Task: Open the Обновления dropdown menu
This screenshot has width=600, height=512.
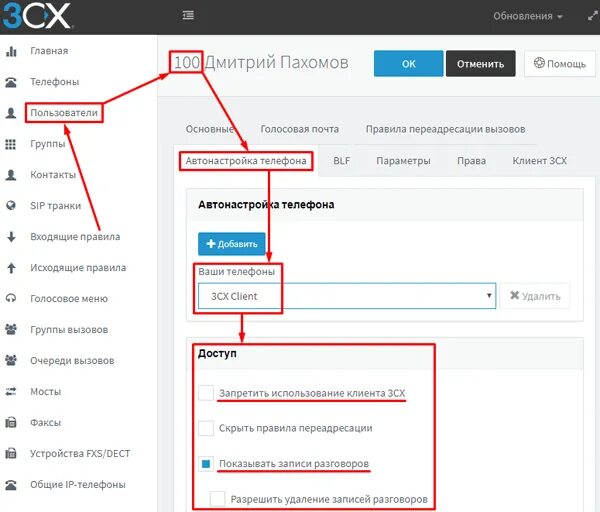Action: coord(528,16)
